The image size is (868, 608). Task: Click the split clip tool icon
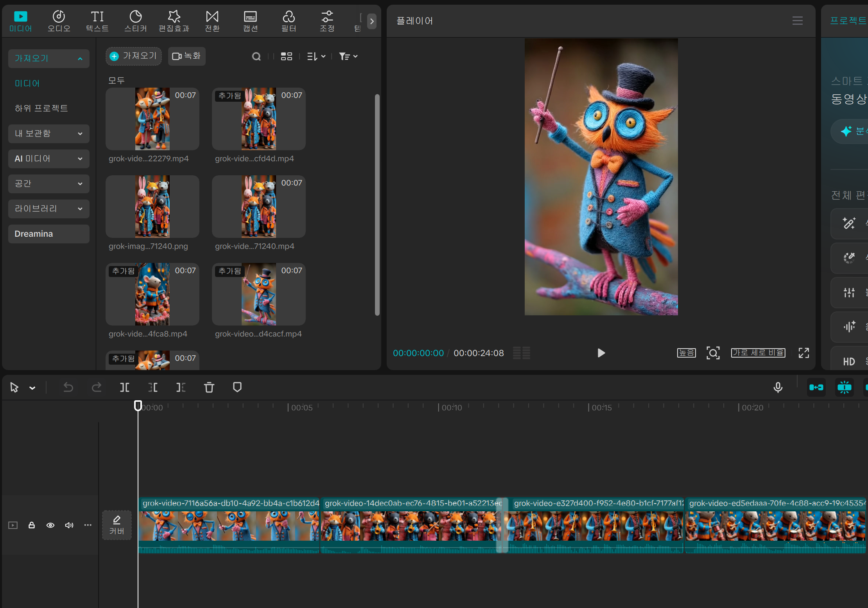(x=124, y=387)
